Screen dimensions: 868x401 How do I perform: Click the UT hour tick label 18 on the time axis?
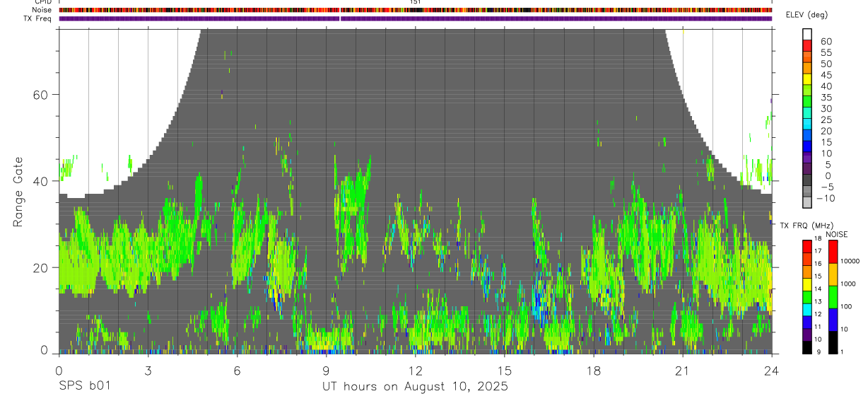(594, 370)
